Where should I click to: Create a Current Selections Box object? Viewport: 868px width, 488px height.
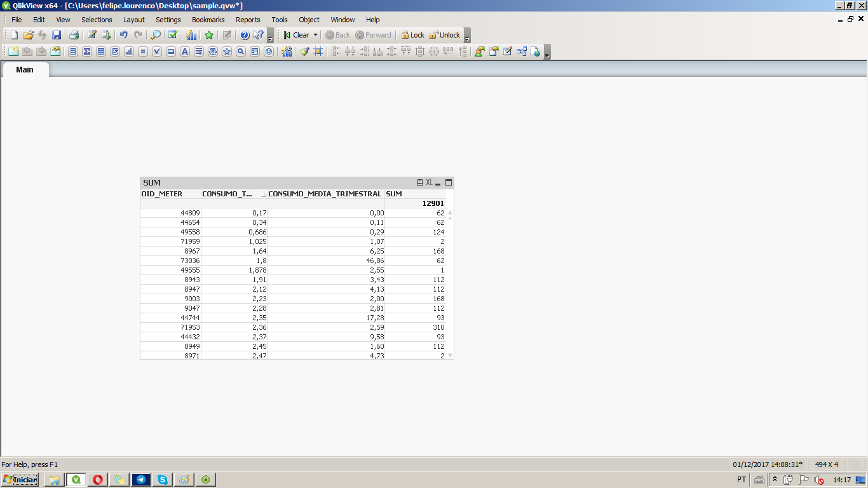tap(157, 51)
